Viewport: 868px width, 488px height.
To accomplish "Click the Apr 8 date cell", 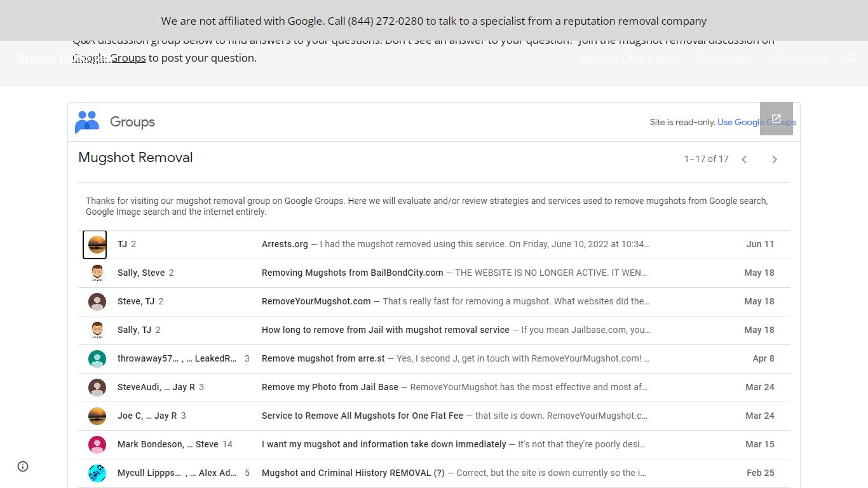I will (763, 358).
